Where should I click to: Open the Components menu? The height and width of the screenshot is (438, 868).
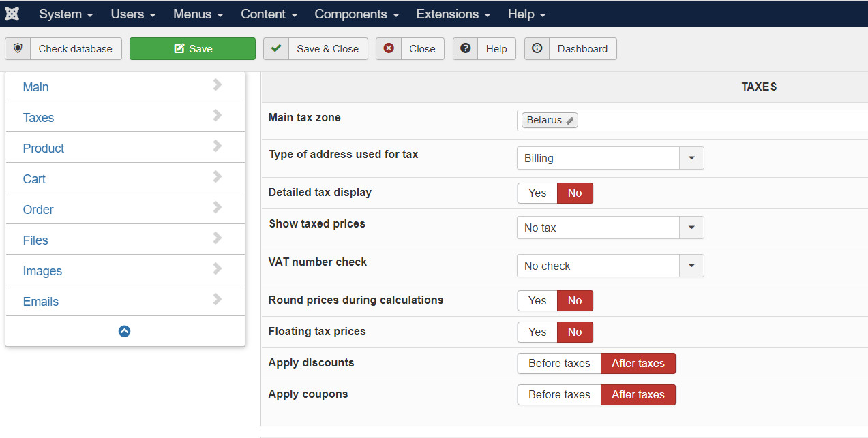[355, 14]
